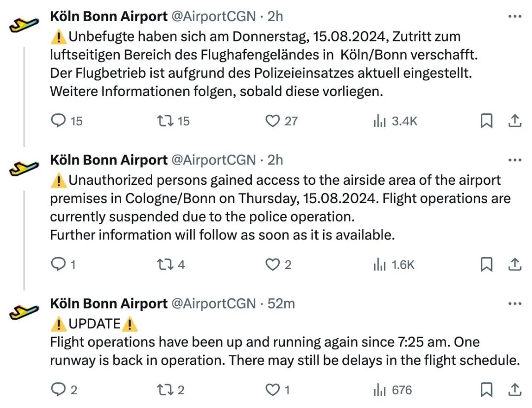Like the German tweet with 27 likes
The height and width of the screenshot is (408, 532).
(272, 121)
